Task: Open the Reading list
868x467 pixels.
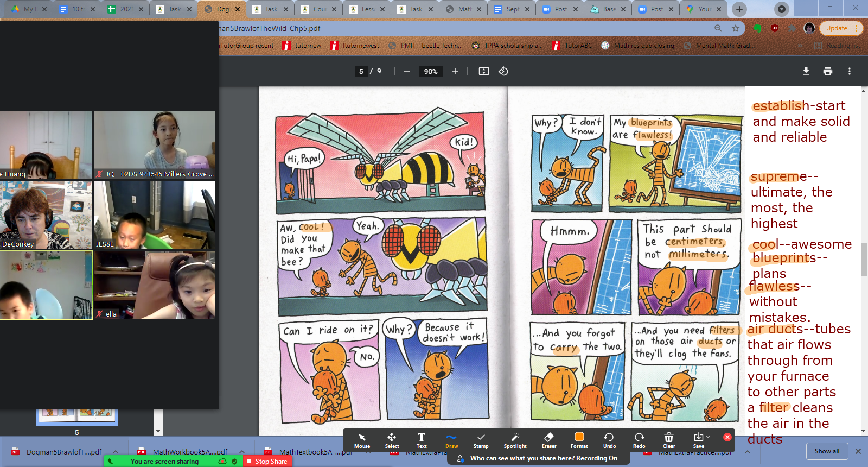Action: 838,46
